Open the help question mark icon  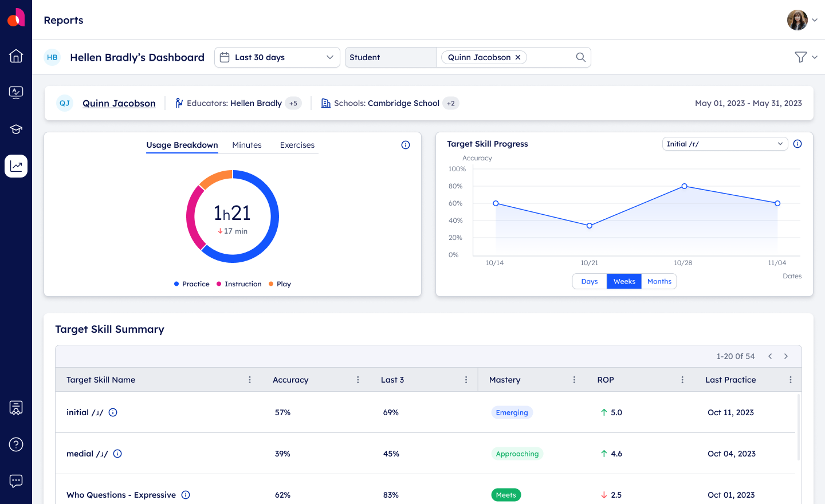(x=16, y=444)
